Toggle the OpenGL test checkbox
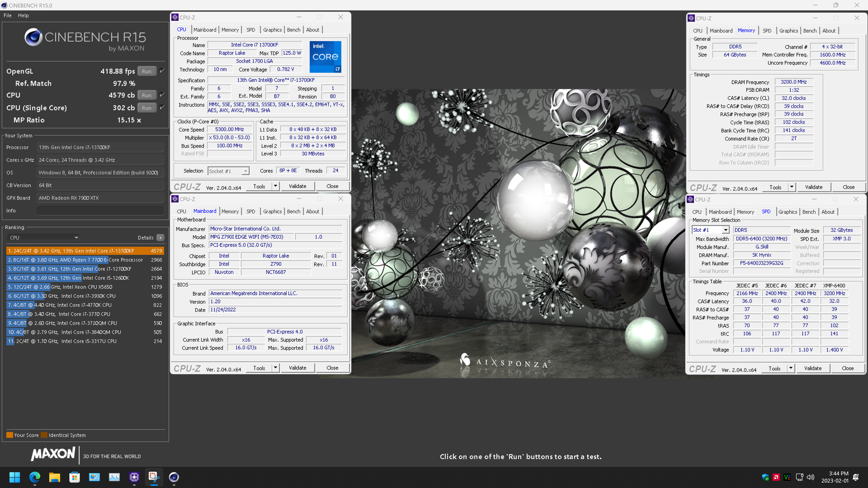The height and width of the screenshot is (488, 868). click(162, 71)
